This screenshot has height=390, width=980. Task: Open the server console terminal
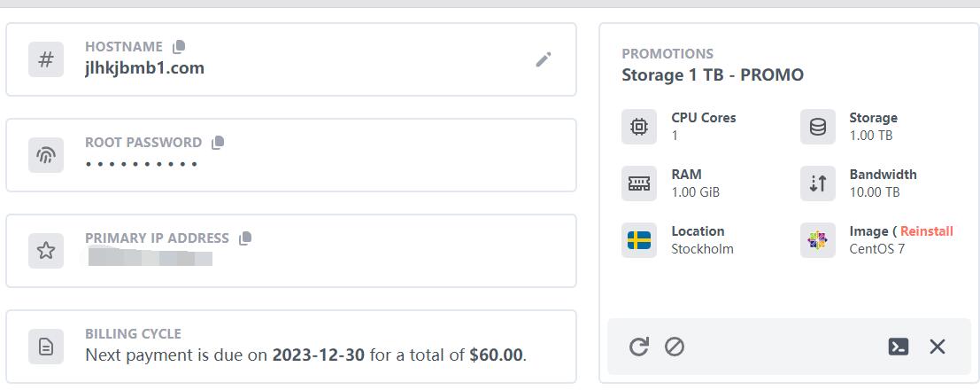pyautogui.click(x=898, y=347)
